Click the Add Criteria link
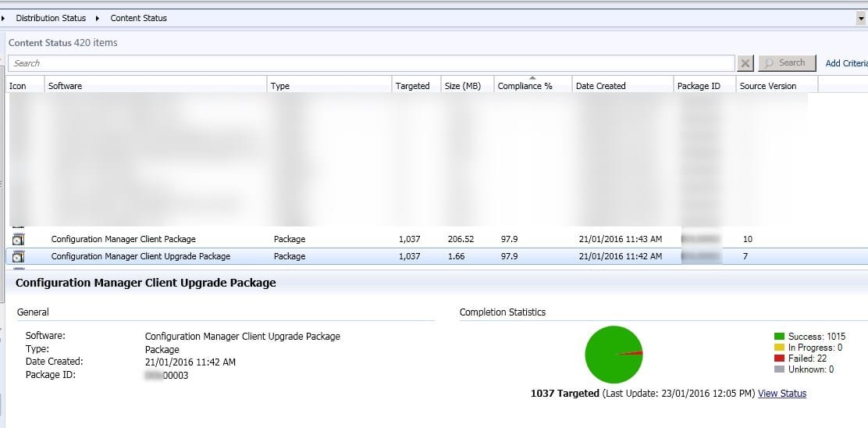Image resolution: width=868 pixels, height=428 pixels. point(846,63)
